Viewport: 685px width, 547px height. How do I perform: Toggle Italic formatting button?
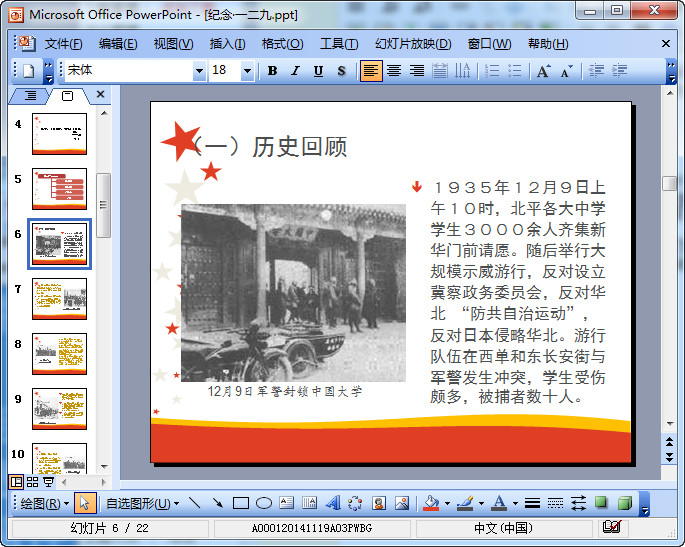[x=296, y=70]
